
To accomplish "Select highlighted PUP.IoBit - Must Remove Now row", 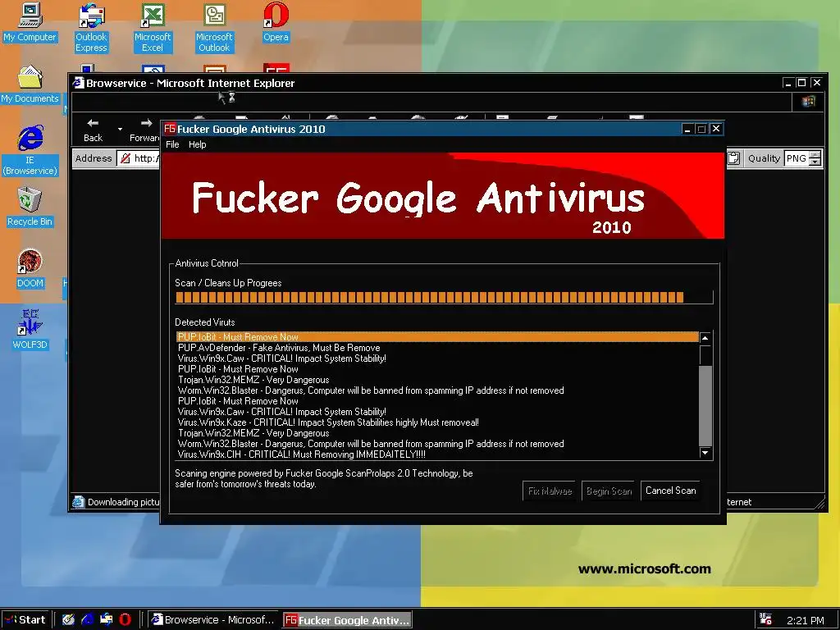I will coord(437,337).
